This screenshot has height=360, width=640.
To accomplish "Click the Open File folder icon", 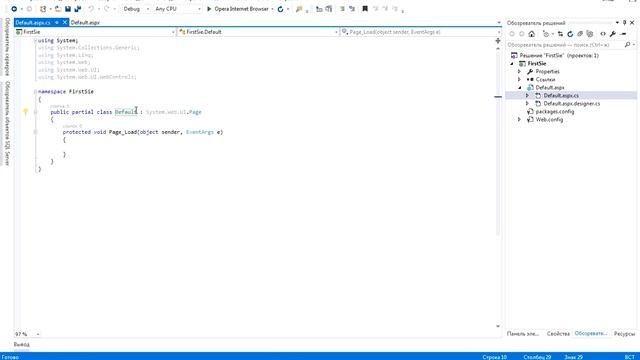I will point(58,9).
